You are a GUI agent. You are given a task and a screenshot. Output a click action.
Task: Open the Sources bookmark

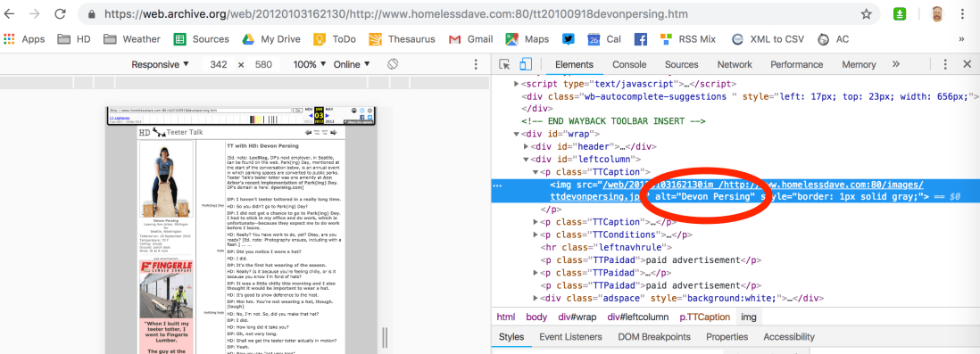201,39
